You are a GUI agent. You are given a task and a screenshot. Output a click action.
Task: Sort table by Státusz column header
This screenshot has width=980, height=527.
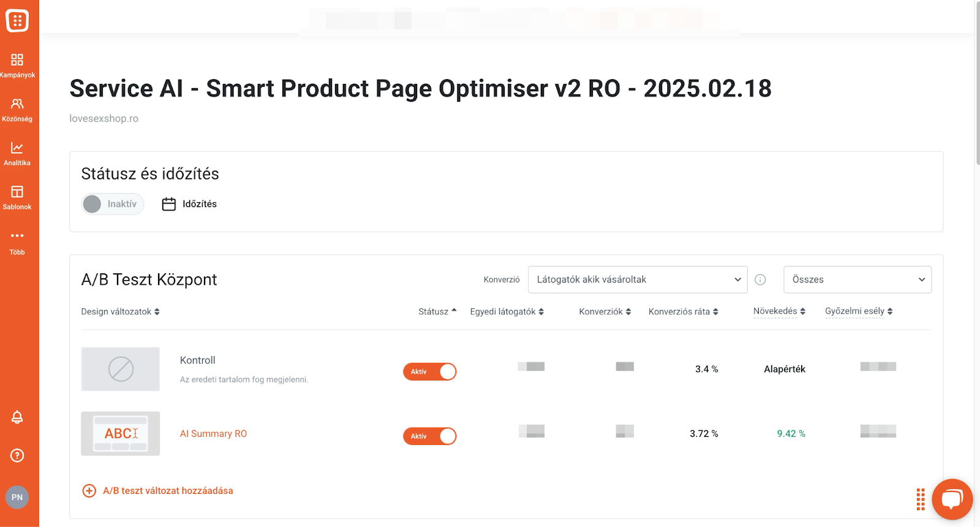point(437,311)
